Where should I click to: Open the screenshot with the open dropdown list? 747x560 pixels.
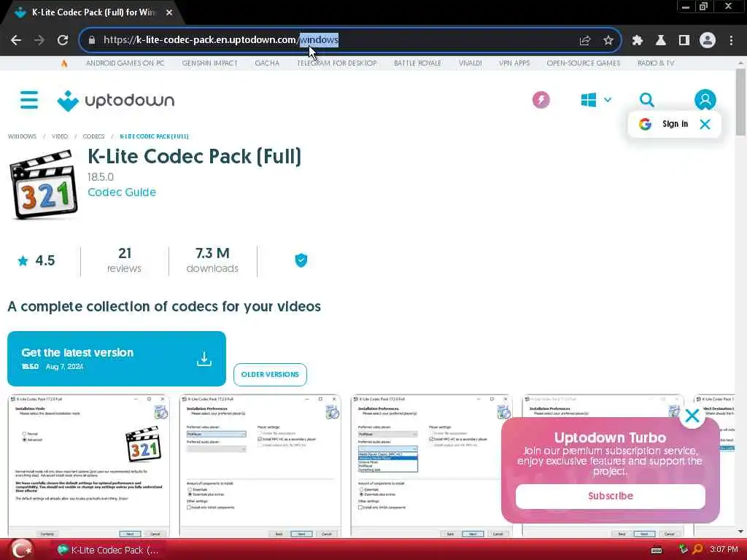pos(432,466)
